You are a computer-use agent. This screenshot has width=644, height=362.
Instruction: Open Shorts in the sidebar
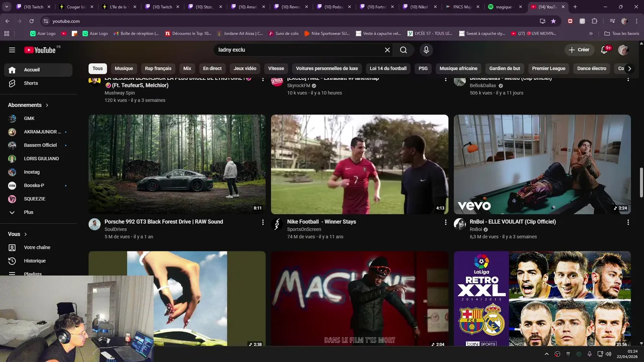click(x=38, y=83)
